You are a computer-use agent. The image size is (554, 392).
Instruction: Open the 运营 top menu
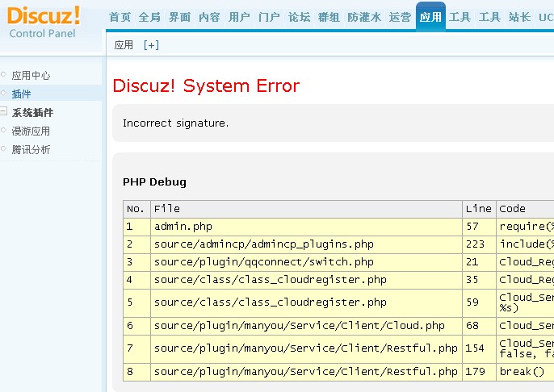400,17
